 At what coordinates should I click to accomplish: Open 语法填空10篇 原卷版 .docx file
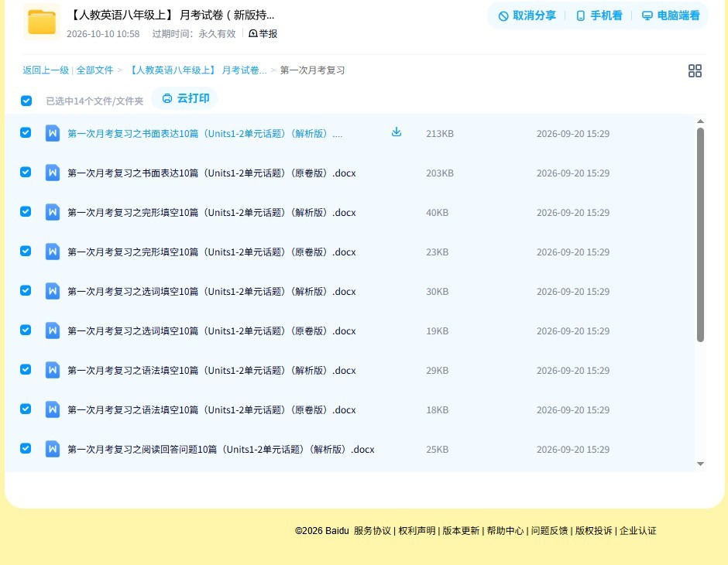tap(211, 409)
